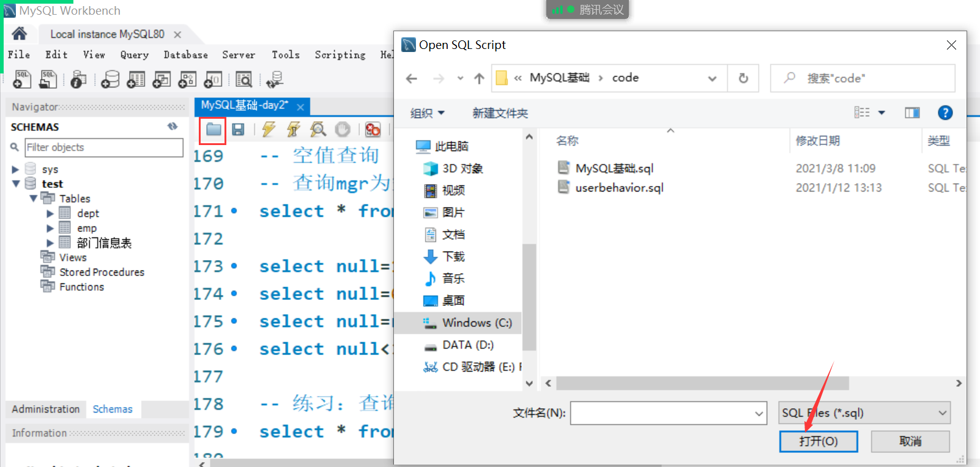
Task: Click the Filter objects field
Action: [x=103, y=148]
